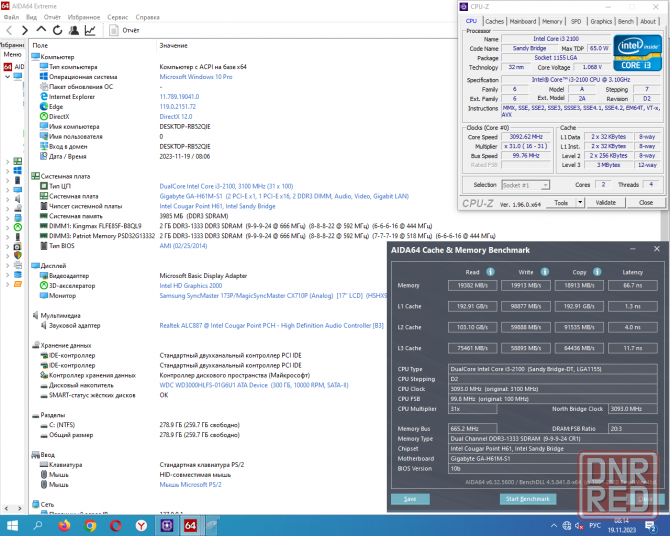Go up one level with up arrow
The width and height of the screenshot is (670, 536).
pyautogui.click(x=41, y=29)
